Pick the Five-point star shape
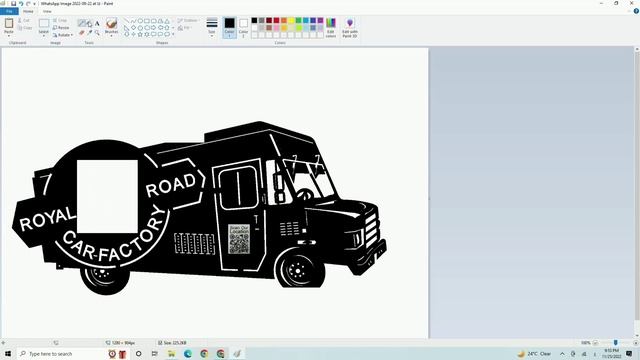 140,34
